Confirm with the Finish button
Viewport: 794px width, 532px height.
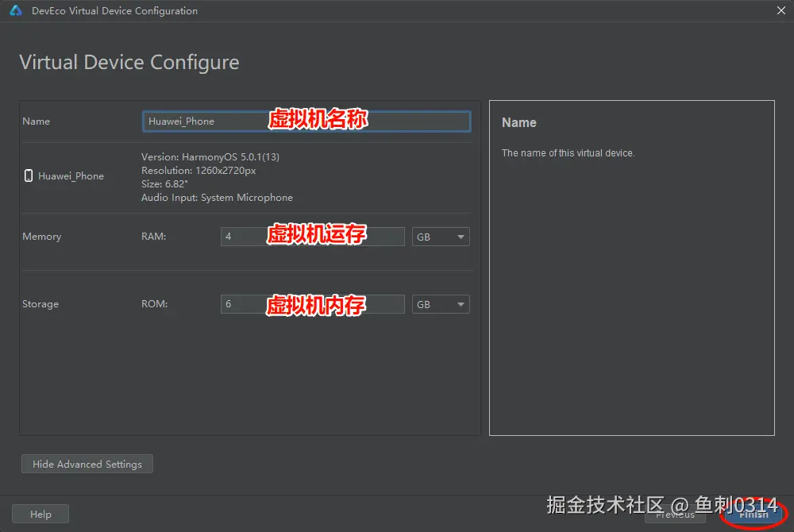pyautogui.click(x=753, y=515)
